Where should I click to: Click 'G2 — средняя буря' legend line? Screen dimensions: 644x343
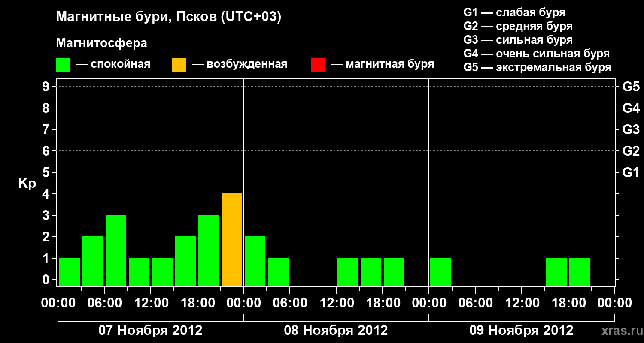[518, 26]
